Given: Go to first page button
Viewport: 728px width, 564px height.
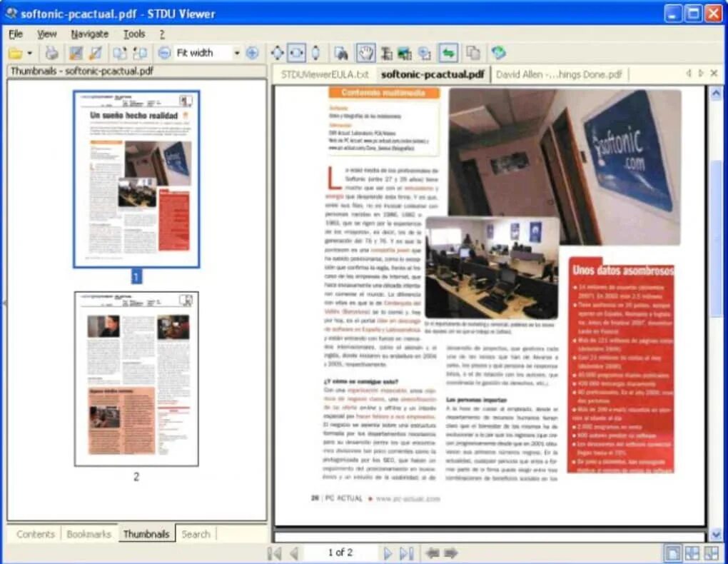Looking at the screenshot, I should (x=274, y=553).
